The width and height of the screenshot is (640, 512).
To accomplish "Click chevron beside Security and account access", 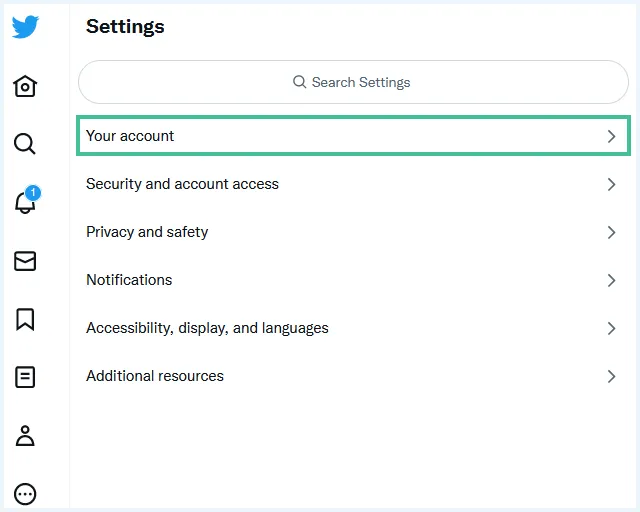I will click(611, 185).
